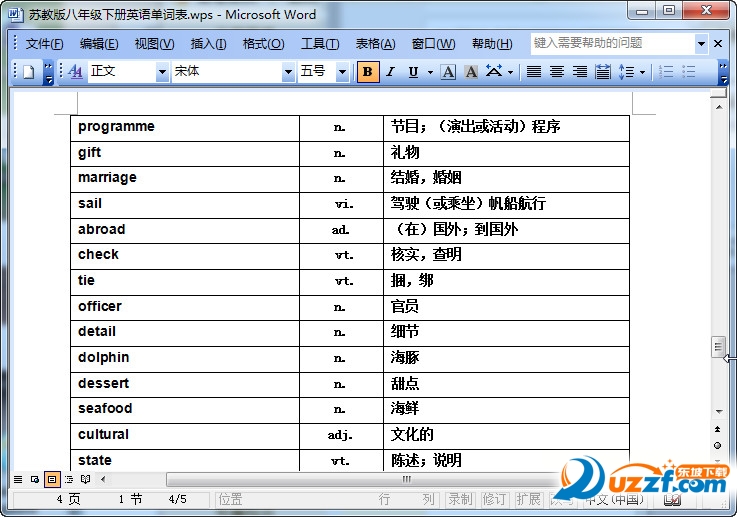737x517 pixels.
Task: Toggle 扩展 extend selection in status bar
Action: pos(528,499)
